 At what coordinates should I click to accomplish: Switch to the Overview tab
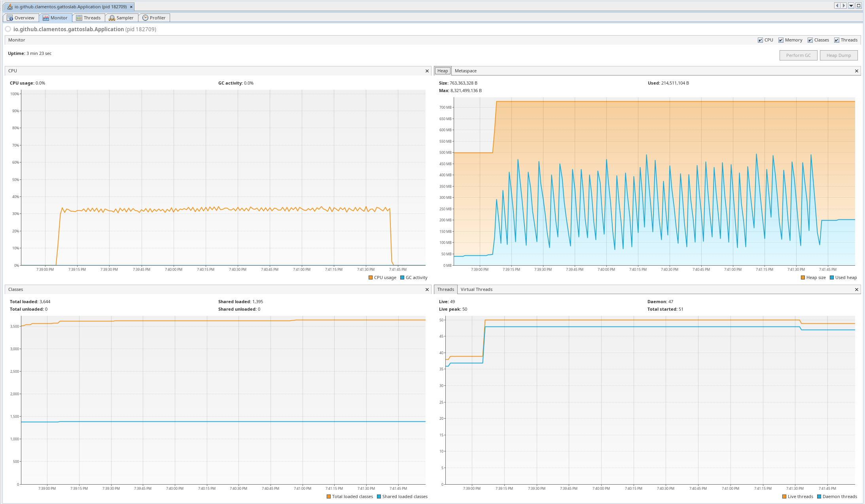click(x=21, y=18)
